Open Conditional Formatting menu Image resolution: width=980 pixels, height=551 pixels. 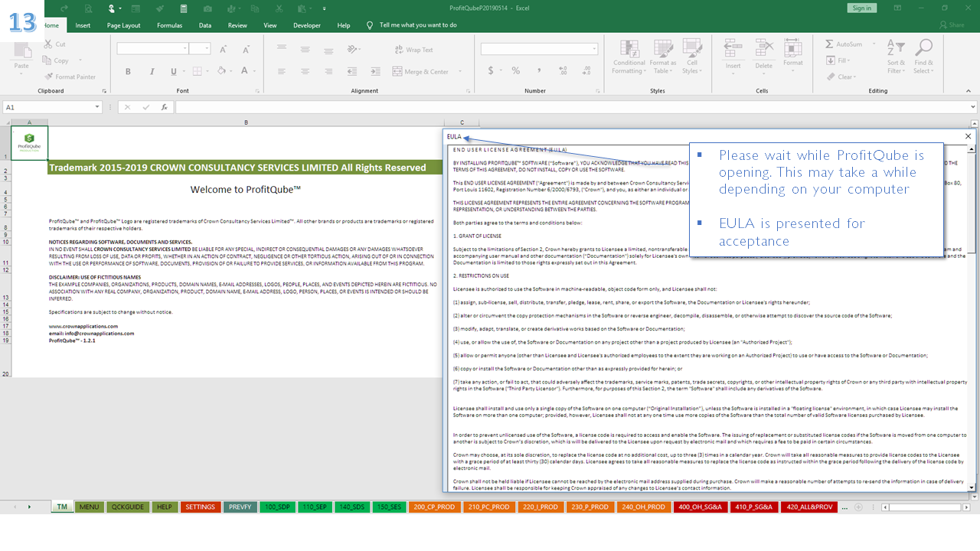pos(629,57)
